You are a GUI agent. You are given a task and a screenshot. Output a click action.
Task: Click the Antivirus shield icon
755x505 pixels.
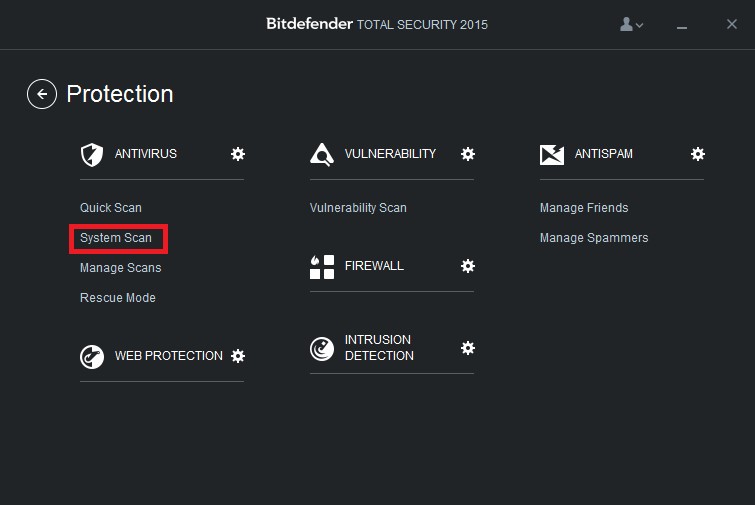click(92, 155)
